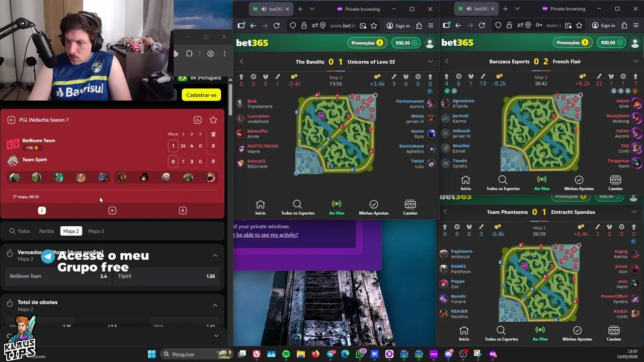List all tabs dropdown in middle browser
644x362 pixels.
pos(312,9)
